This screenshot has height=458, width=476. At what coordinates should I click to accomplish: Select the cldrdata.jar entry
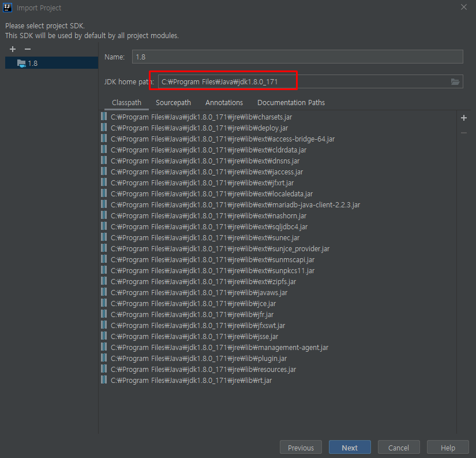coord(278,150)
